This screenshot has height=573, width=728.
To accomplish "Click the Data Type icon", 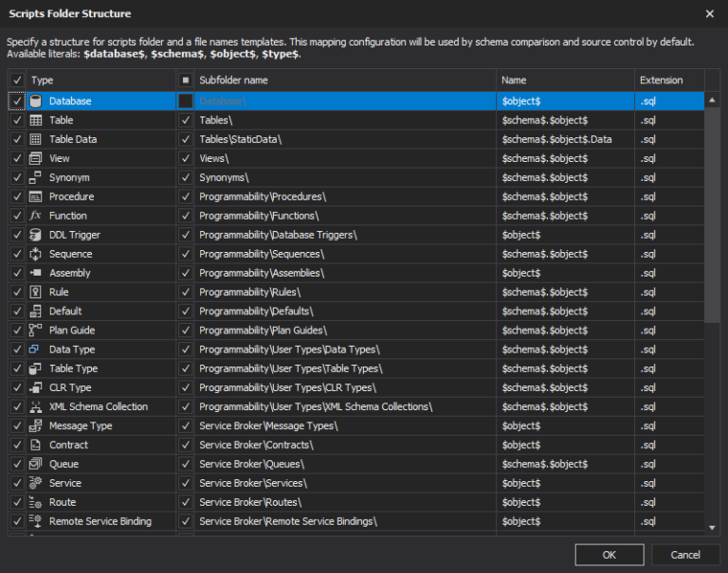I will [34, 349].
